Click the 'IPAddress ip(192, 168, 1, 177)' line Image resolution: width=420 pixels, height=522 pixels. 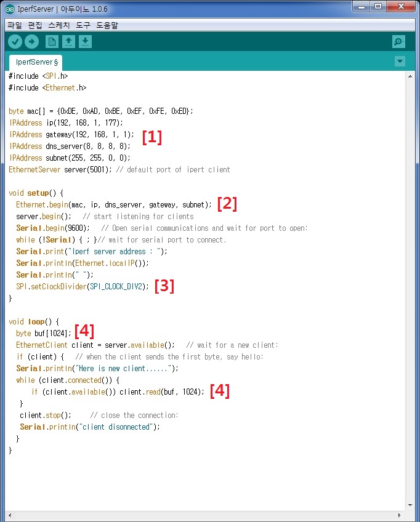click(x=66, y=123)
